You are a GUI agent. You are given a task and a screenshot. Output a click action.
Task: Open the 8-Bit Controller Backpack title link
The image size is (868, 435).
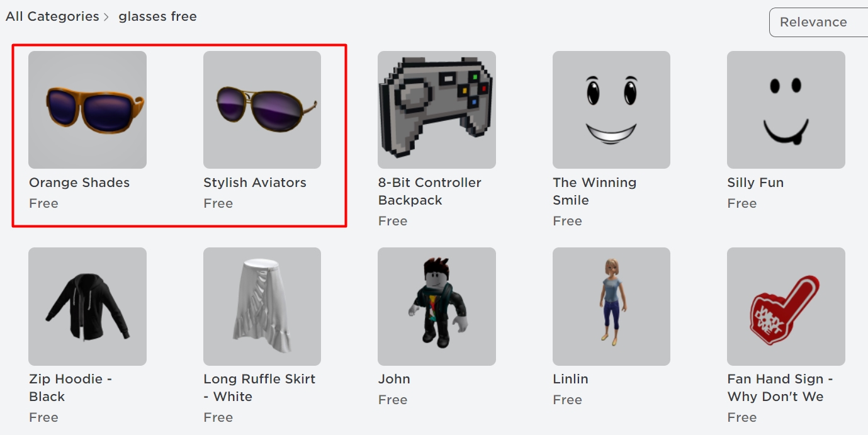(x=430, y=191)
